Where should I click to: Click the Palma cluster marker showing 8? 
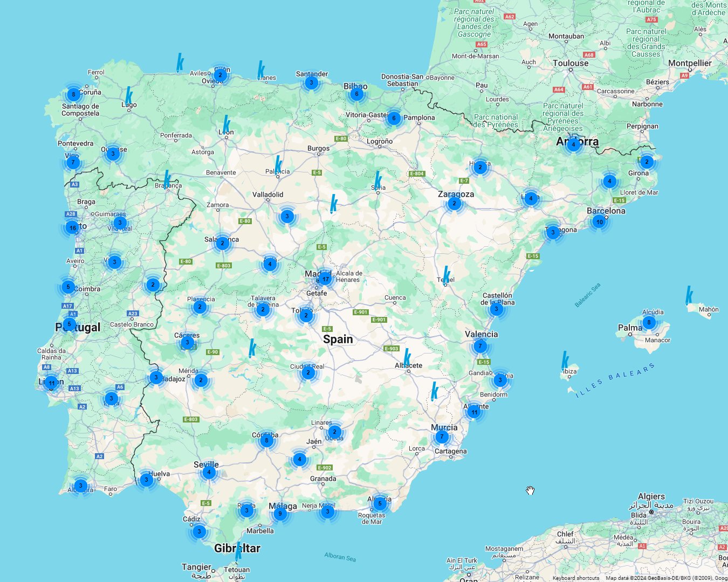[649, 322]
